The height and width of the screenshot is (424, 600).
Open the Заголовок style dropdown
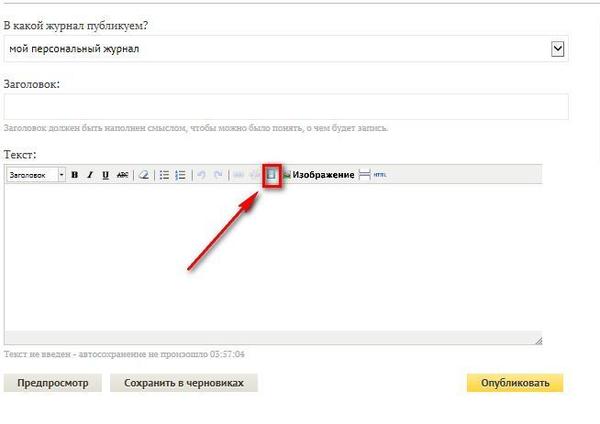(x=35, y=175)
